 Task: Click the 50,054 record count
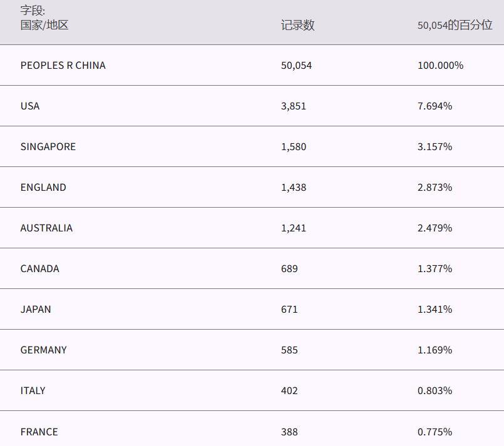pyautogui.click(x=296, y=65)
